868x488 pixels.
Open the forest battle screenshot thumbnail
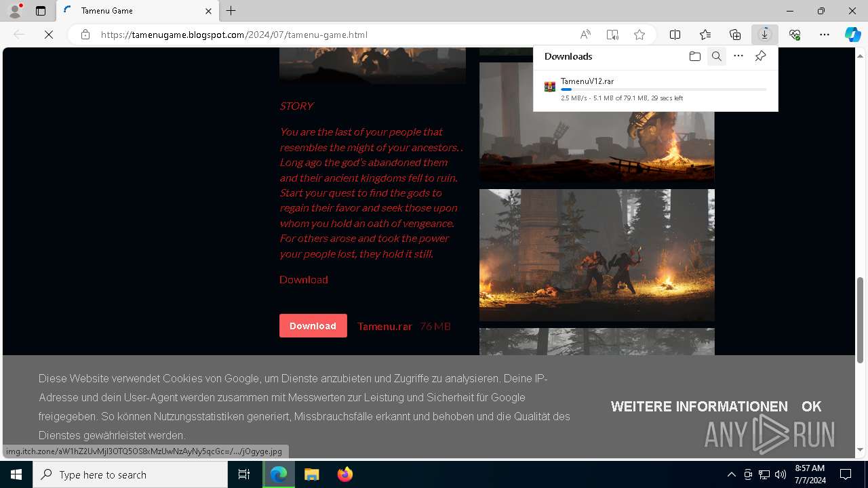point(597,255)
